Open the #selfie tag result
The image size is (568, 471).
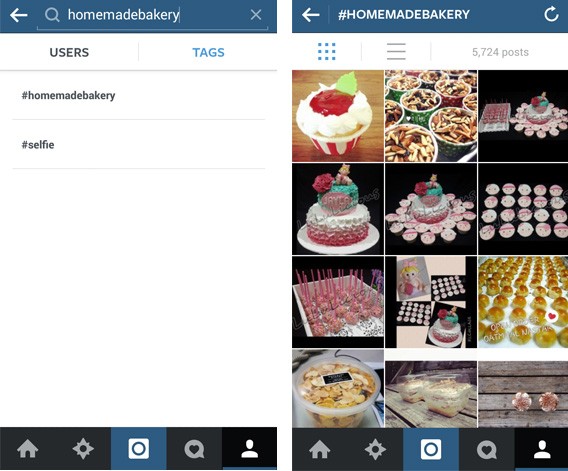(x=139, y=145)
